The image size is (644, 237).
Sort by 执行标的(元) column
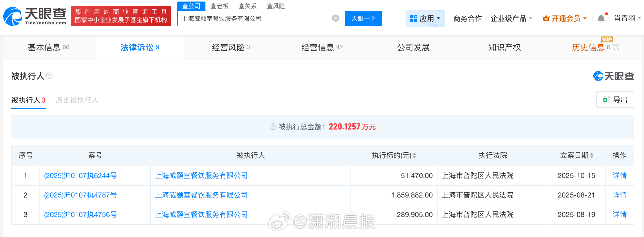point(414,155)
